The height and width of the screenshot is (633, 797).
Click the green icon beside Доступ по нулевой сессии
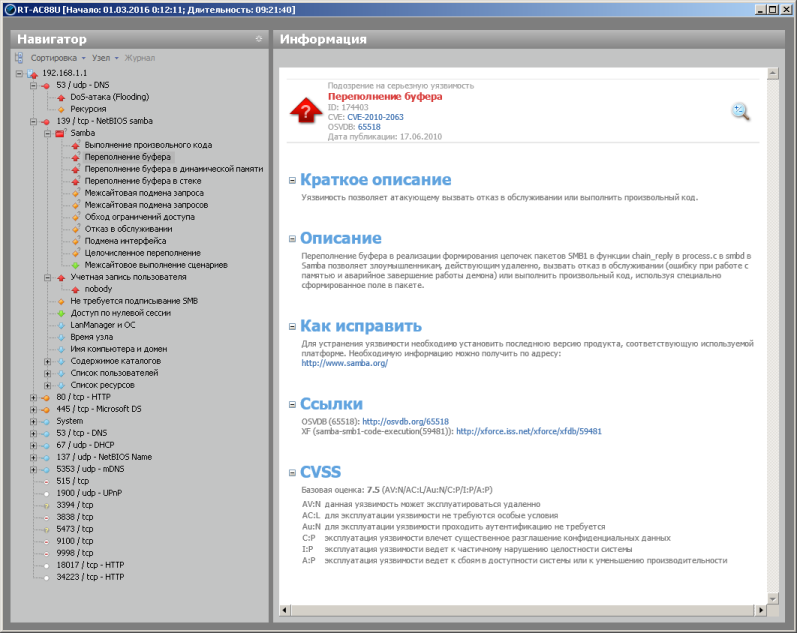pos(61,313)
